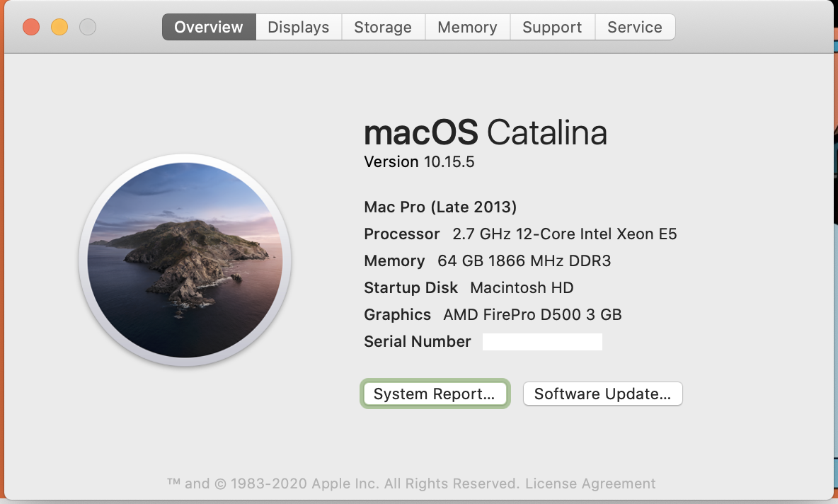Click the macOS Catalina title text
Image resolution: width=838 pixels, height=504 pixels.
[485, 132]
